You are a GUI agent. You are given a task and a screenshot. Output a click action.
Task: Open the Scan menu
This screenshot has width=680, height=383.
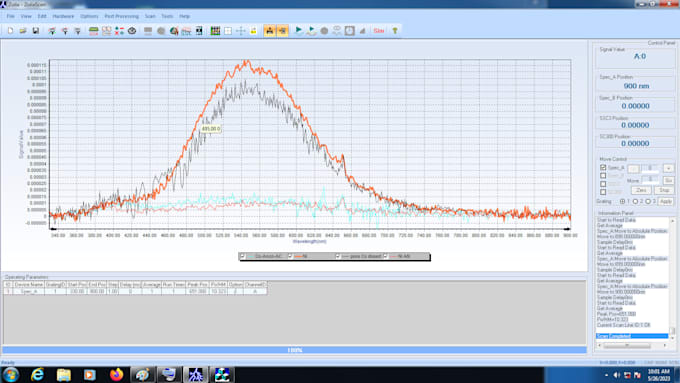tap(150, 16)
